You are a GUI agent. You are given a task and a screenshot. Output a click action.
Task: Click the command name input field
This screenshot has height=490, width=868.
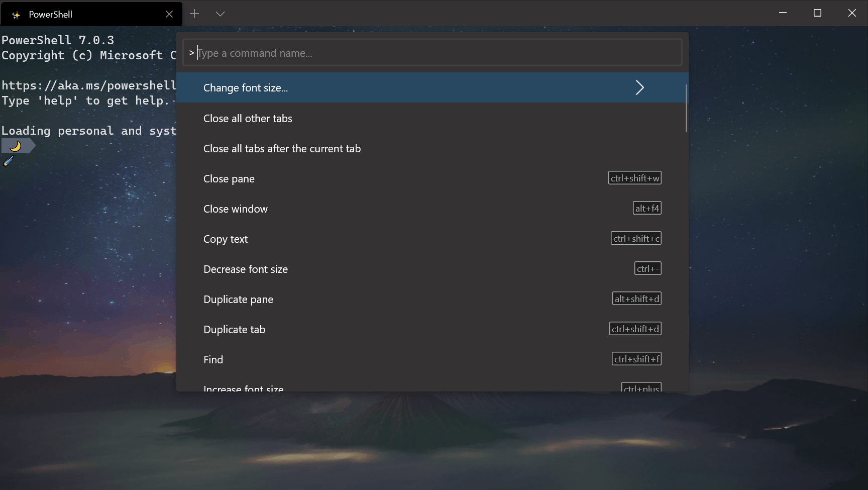tap(352, 52)
